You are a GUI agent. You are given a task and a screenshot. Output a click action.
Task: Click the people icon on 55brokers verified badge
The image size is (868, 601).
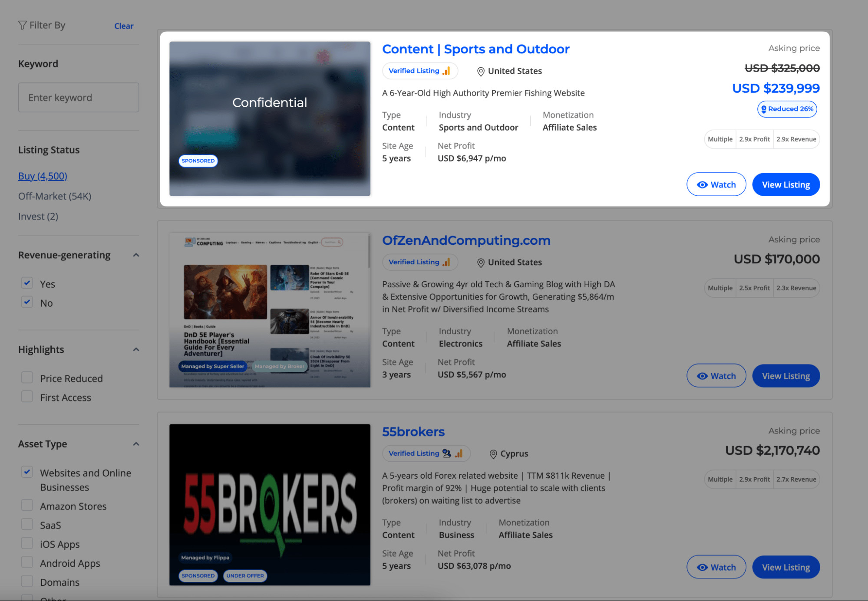click(447, 453)
